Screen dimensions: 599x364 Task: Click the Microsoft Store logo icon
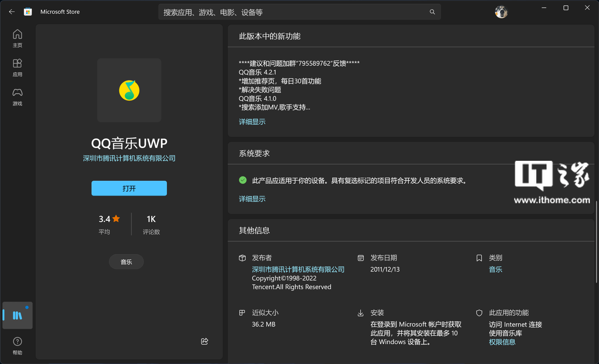pos(27,12)
